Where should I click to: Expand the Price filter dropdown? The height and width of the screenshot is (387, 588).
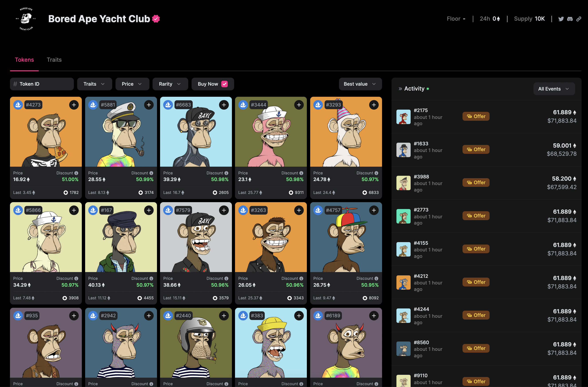132,84
